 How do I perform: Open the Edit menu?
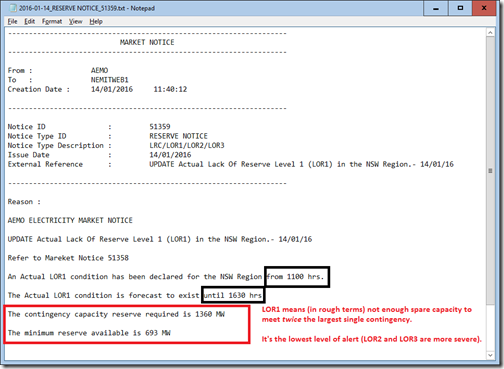[x=29, y=21]
